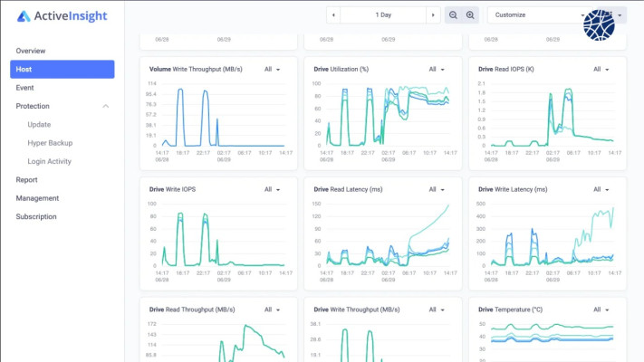Open All filter for Drive Read Latency

coord(437,190)
